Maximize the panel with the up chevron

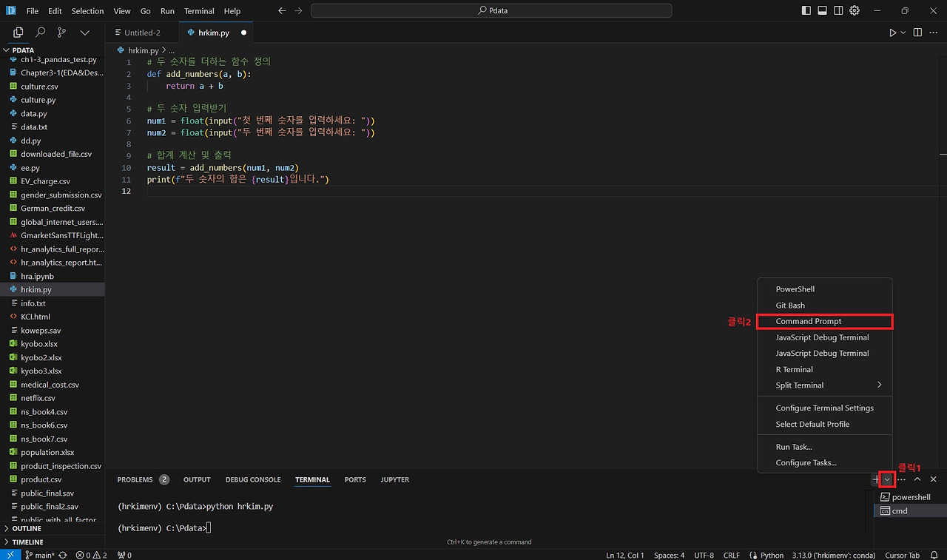(917, 479)
